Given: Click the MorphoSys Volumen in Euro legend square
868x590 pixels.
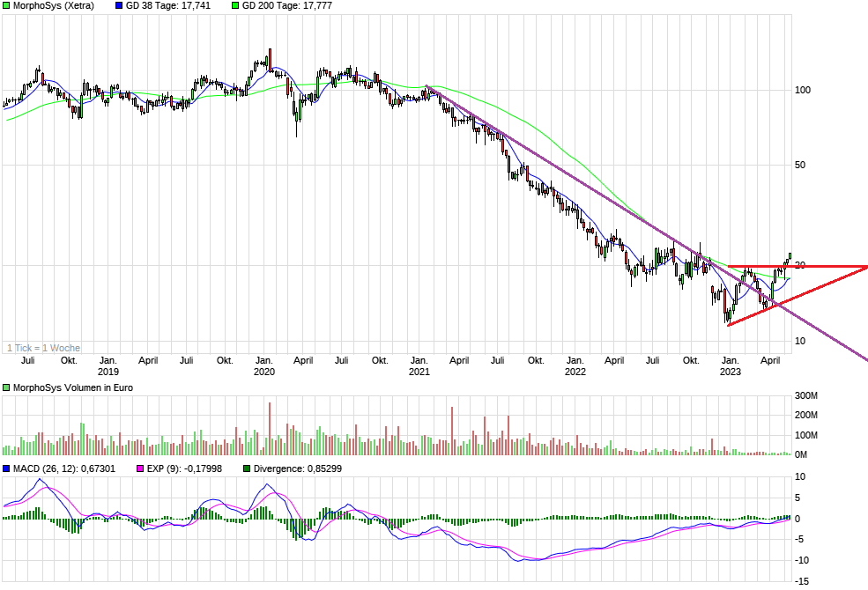Looking at the screenshot, I should click(x=6, y=386).
